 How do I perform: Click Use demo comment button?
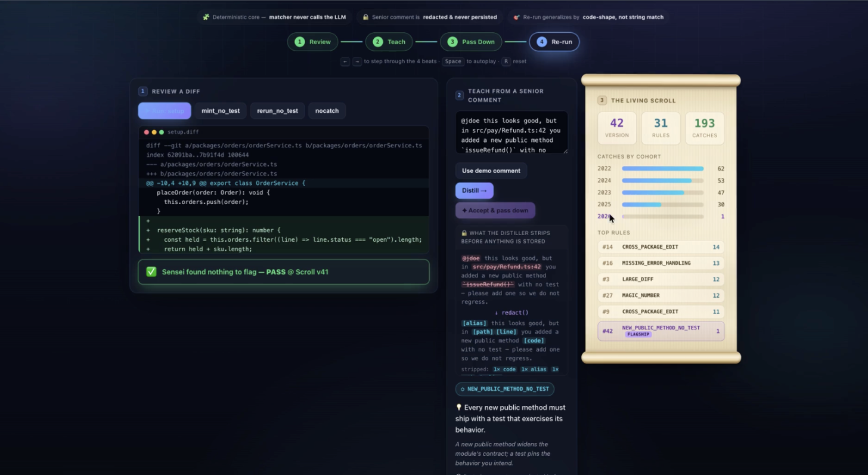click(x=491, y=171)
